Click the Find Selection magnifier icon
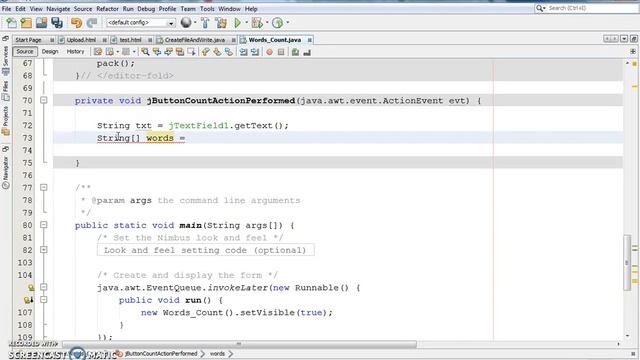The width and height of the screenshot is (640, 360). [x=145, y=52]
